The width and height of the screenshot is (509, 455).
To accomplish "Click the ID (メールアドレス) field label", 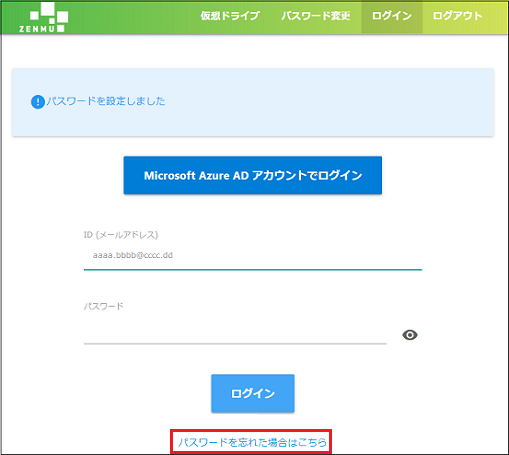I will tap(121, 235).
